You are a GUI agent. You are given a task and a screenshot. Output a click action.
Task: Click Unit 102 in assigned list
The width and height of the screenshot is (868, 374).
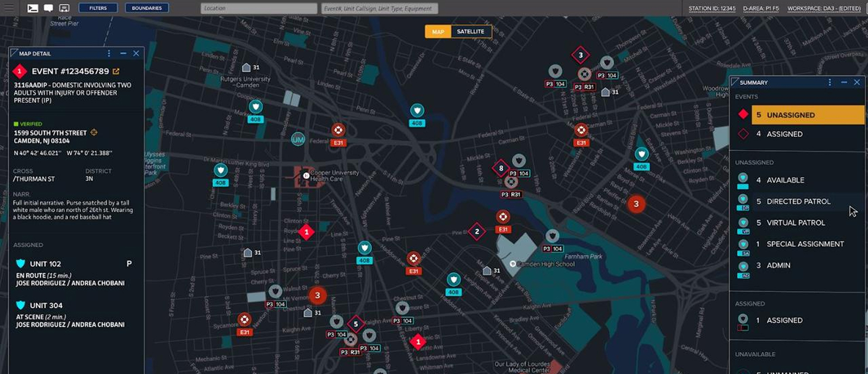pos(45,264)
